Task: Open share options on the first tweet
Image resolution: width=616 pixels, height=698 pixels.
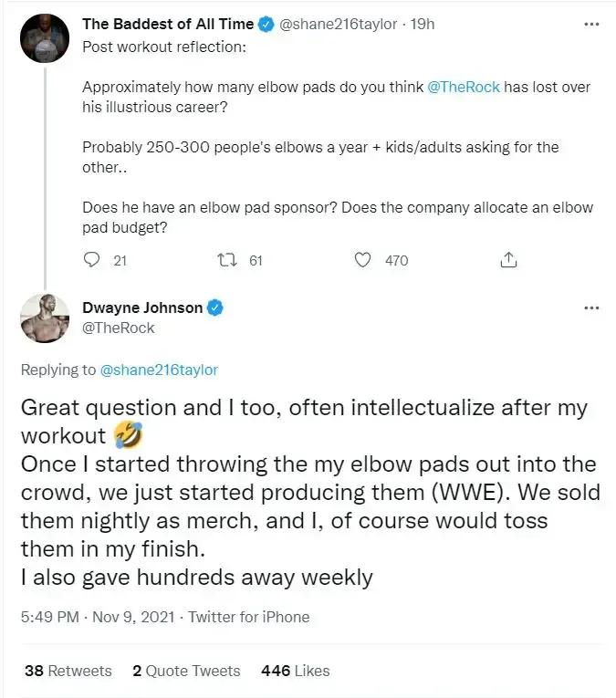Action: [x=508, y=260]
